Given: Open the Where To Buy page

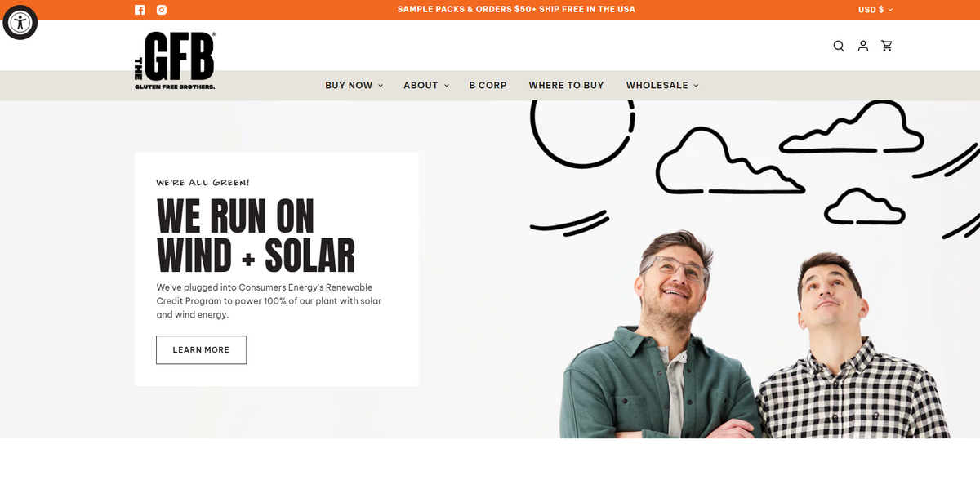Looking at the screenshot, I should 566,85.
